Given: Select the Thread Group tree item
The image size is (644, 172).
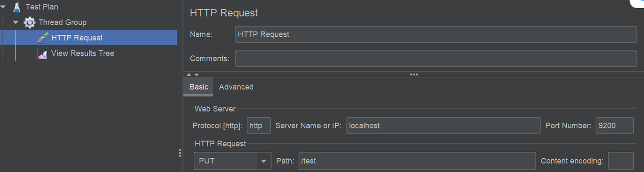Looking at the screenshot, I should (62, 22).
